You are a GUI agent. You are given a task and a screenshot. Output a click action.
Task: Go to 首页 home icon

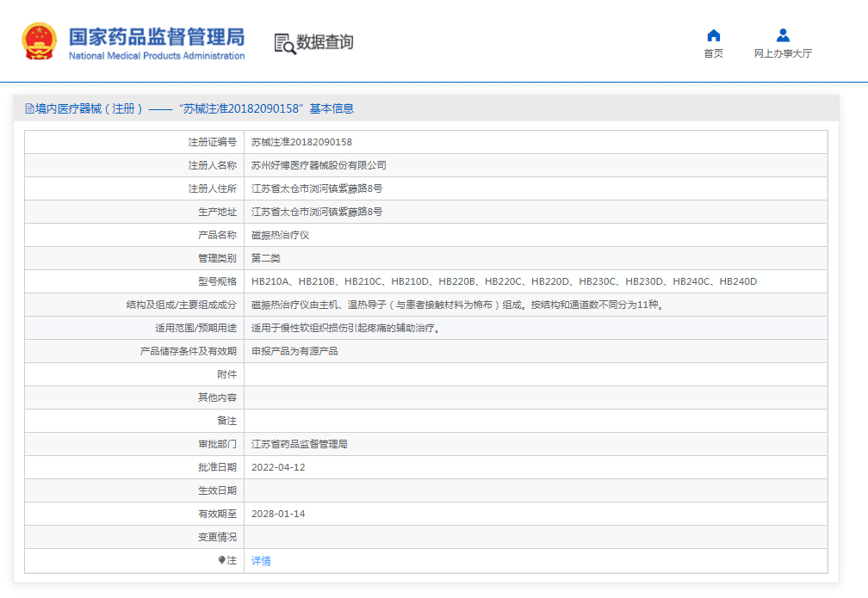tap(714, 35)
